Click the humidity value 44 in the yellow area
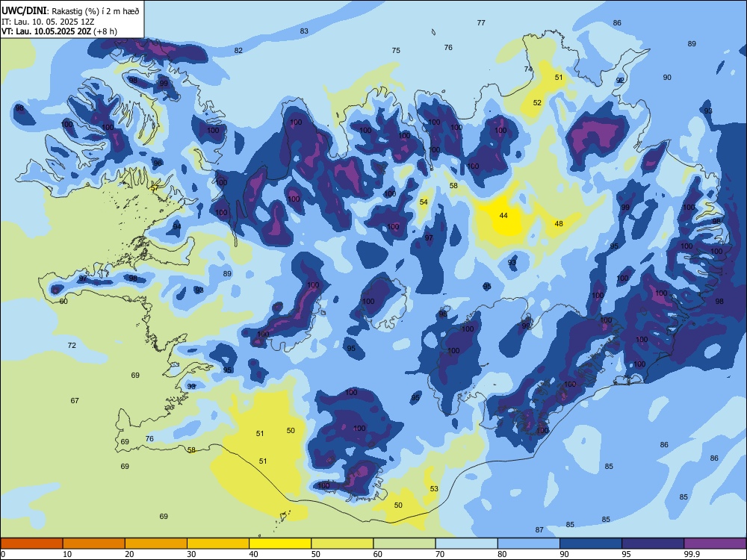 [x=503, y=216]
